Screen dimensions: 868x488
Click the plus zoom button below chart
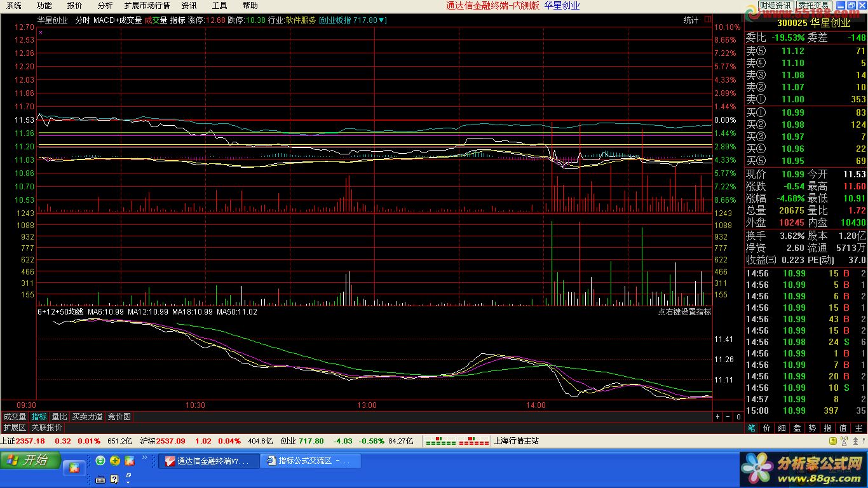[717, 417]
